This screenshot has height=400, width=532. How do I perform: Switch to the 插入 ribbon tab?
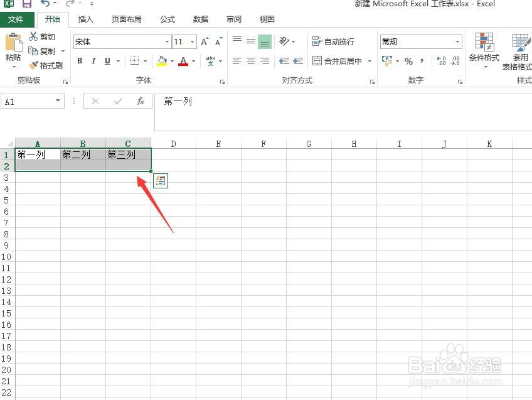(x=85, y=19)
